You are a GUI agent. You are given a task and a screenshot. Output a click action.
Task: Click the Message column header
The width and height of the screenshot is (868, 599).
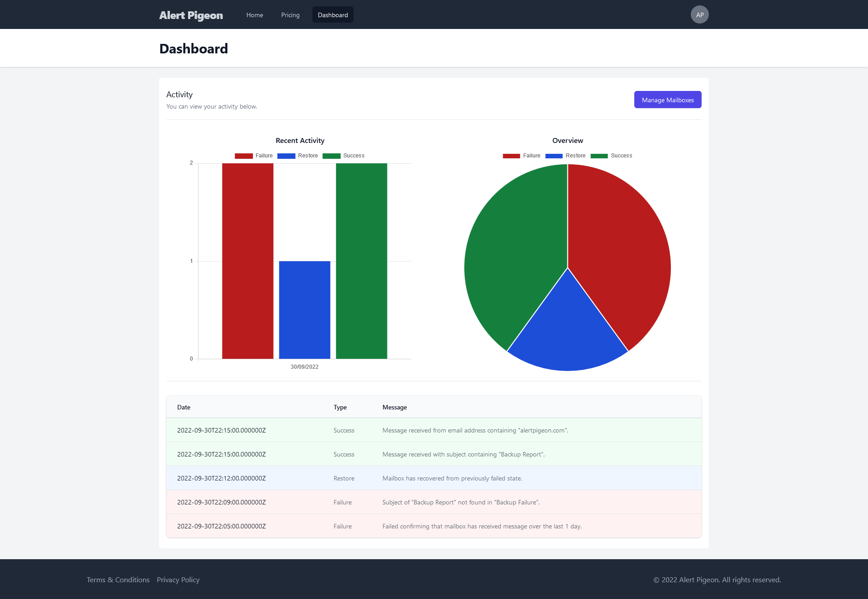click(x=395, y=407)
